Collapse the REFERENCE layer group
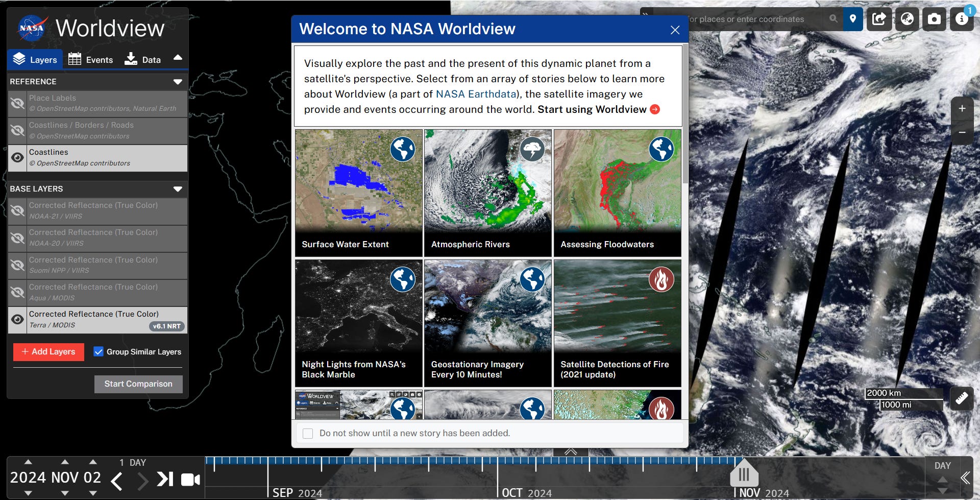Screen dimensions: 980x500 pyautogui.click(x=178, y=82)
